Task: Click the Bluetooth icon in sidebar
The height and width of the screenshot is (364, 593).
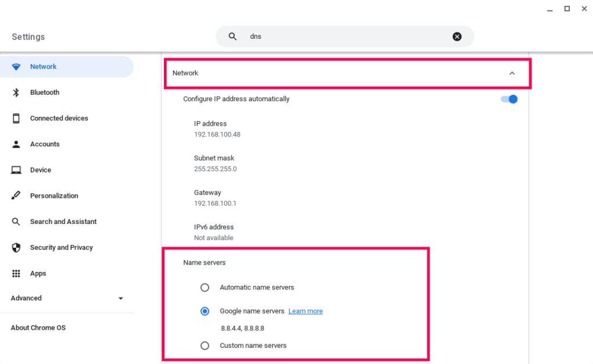Action: pyautogui.click(x=16, y=93)
